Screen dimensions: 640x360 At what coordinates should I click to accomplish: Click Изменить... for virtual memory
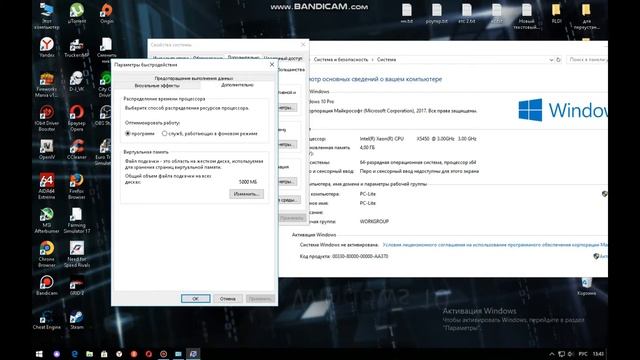246,194
